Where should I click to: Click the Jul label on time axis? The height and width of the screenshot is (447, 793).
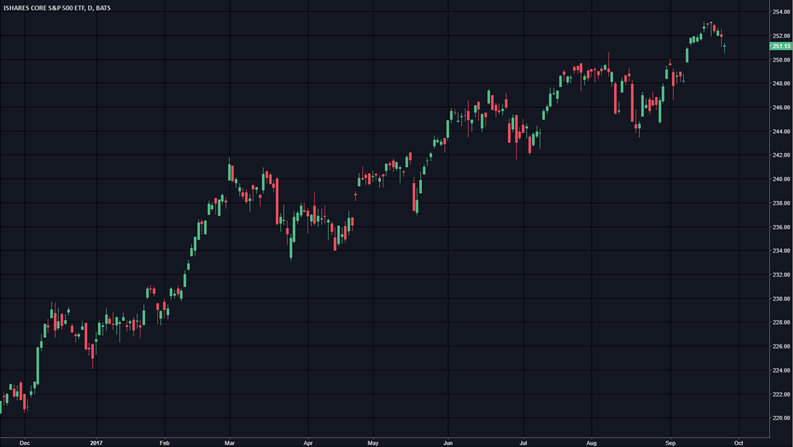(x=523, y=443)
